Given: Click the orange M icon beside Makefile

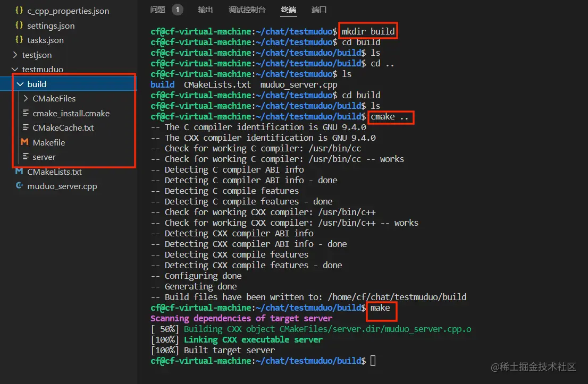Looking at the screenshot, I should click(24, 142).
